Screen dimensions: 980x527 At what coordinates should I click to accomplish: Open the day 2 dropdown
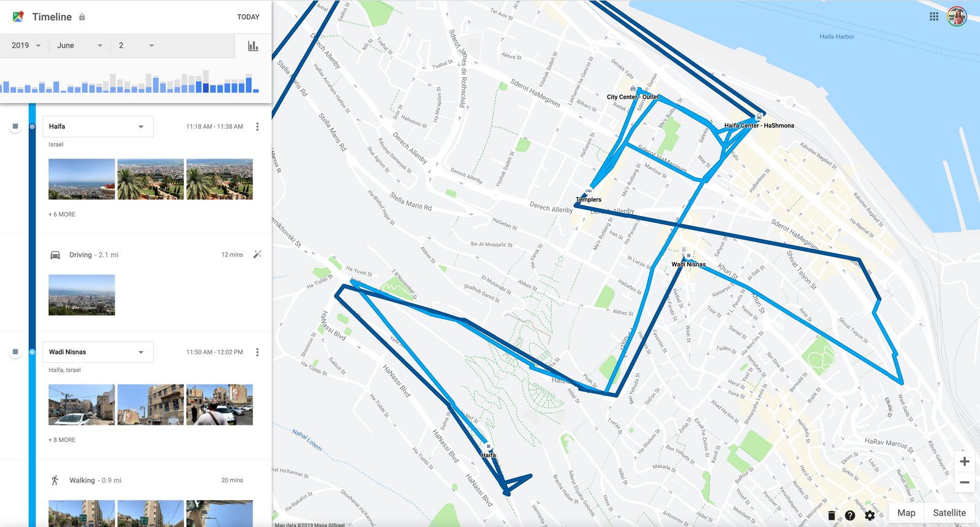tap(136, 45)
